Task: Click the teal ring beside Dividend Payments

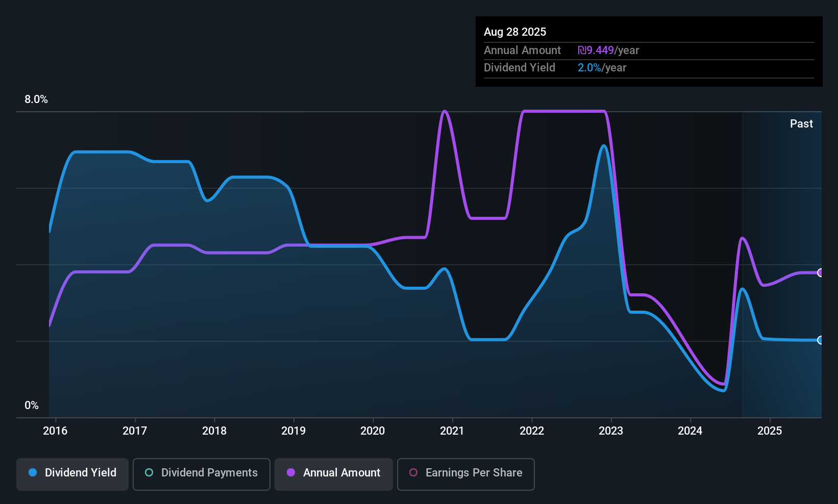Action: tap(149, 472)
